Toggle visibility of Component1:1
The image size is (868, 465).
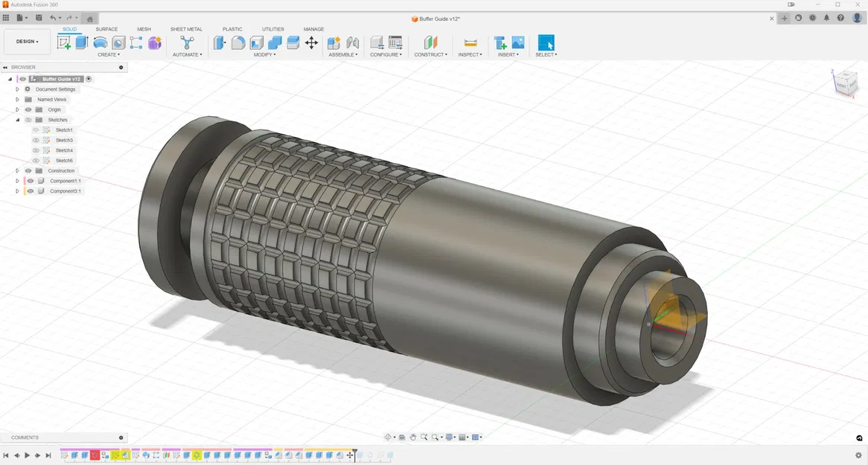[x=30, y=181]
